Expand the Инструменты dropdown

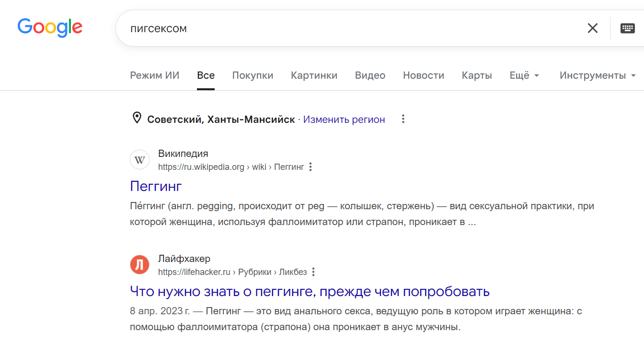coord(598,75)
